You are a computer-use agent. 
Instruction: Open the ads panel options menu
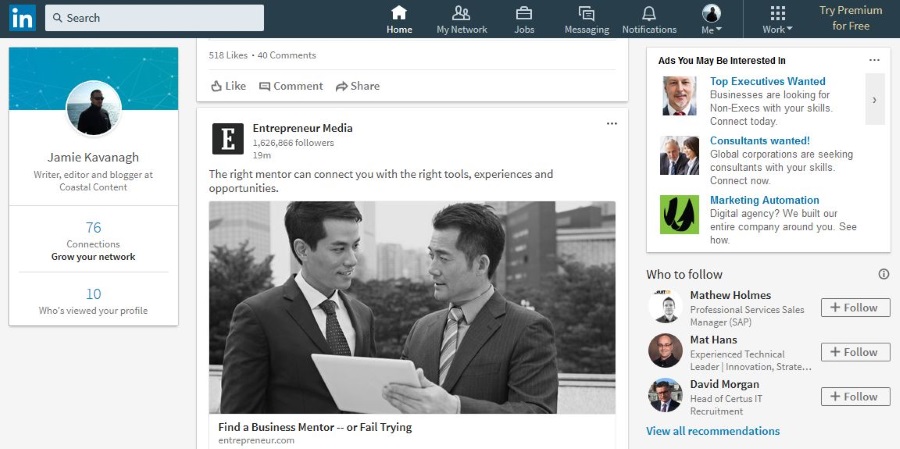click(x=875, y=61)
